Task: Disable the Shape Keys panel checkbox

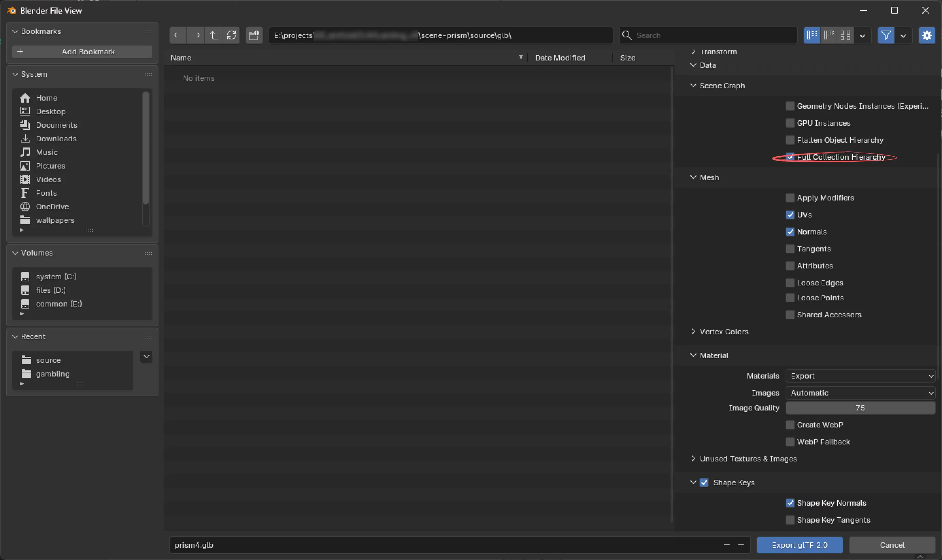Action: pos(704,483)
